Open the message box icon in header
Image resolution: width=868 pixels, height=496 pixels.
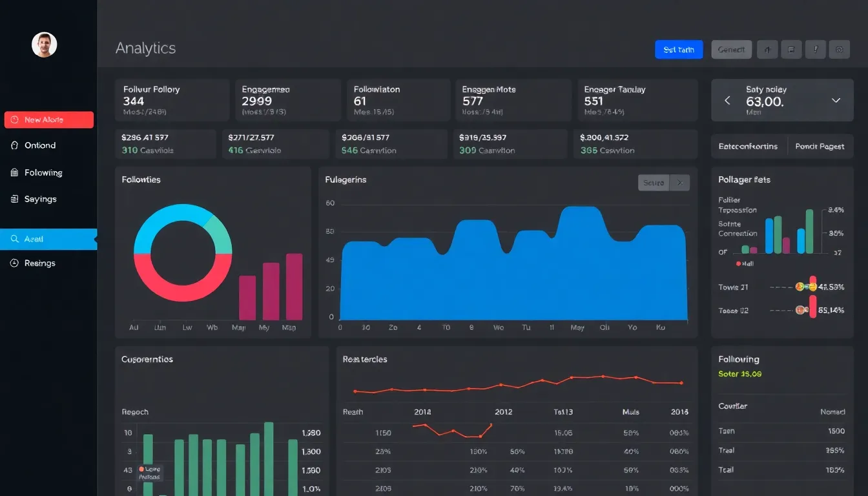tap(791, 50)
